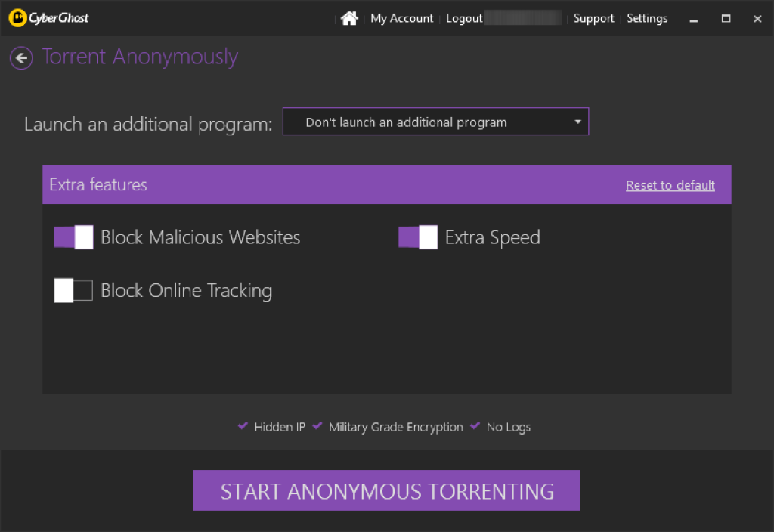774x532 pixels.
Task: Maximize the CyberGhost window
Action: (x=726, y=18)
